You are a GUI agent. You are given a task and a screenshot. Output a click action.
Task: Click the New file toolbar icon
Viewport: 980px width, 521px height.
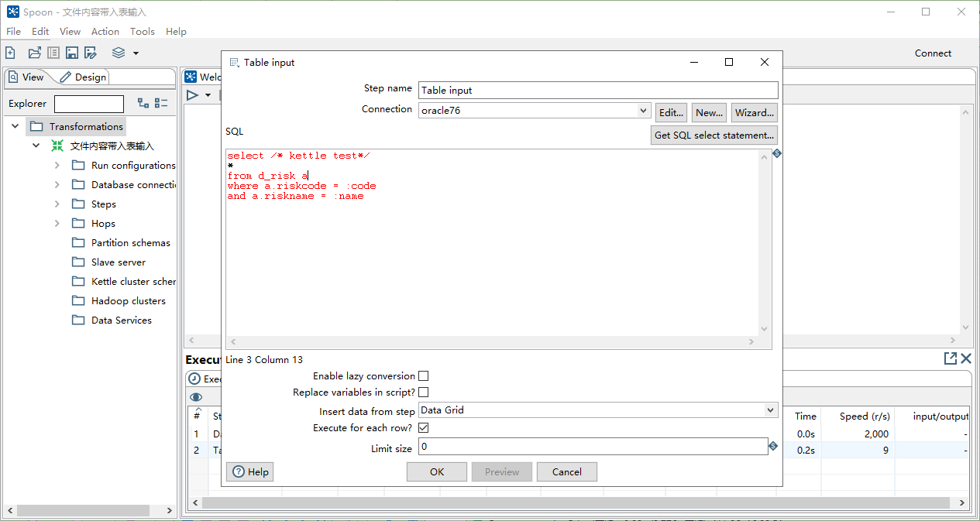[10, 53]
